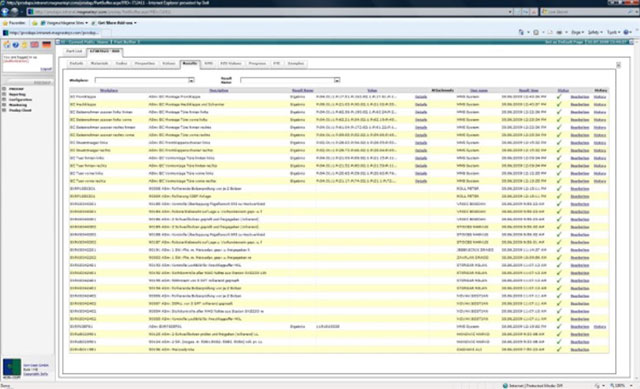640x389 pixels.
Task: Click the yellow favorites star icon in sidebar
Action: click(25, 45)
